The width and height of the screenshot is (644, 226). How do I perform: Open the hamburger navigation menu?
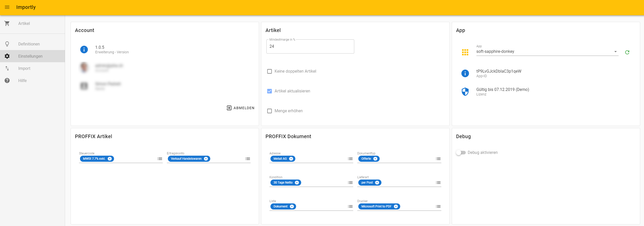7,7
